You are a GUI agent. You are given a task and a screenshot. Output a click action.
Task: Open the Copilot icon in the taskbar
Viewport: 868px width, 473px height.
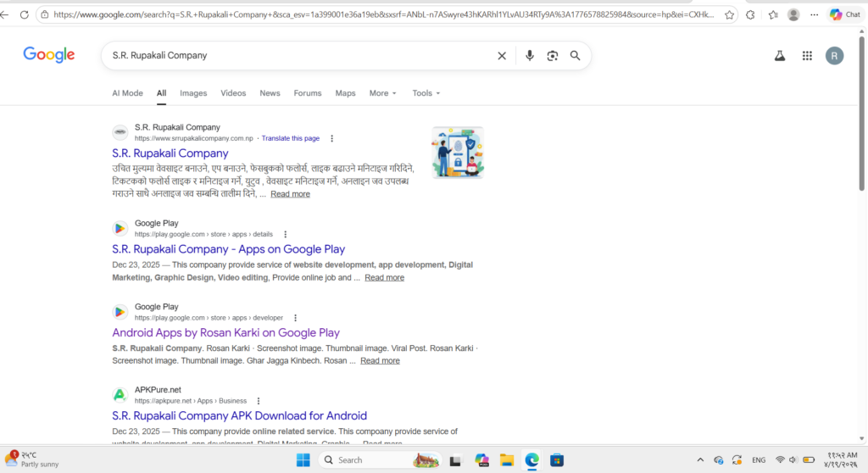pos(481,460)
